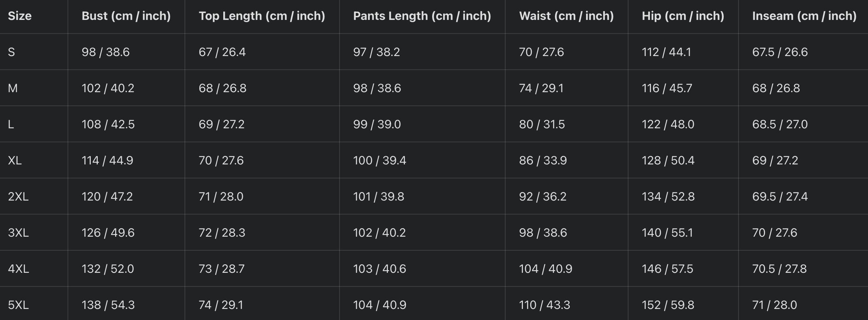Click bust value 132 / 52.0

108,269
